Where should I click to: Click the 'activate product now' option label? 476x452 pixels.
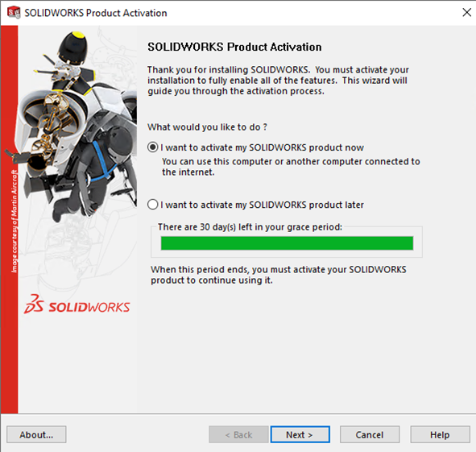(x=262, y=147)
